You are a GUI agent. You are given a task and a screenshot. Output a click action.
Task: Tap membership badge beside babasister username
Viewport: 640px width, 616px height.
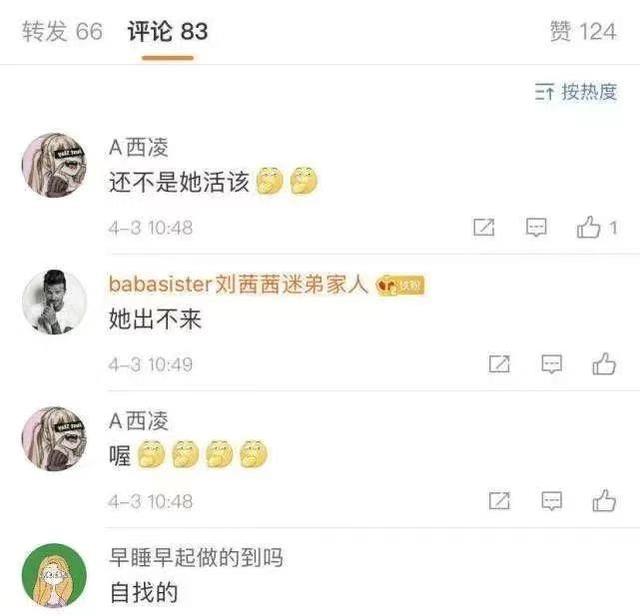pos(400,285)
